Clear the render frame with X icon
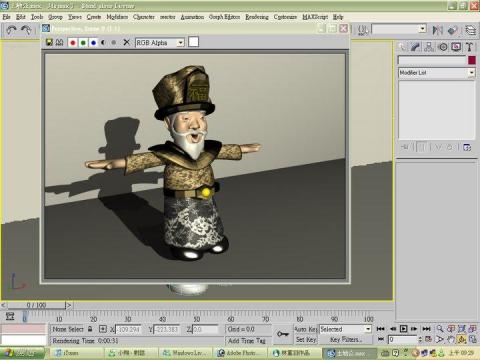Screen dimensions: 480x360 click(x=126, y=42)
